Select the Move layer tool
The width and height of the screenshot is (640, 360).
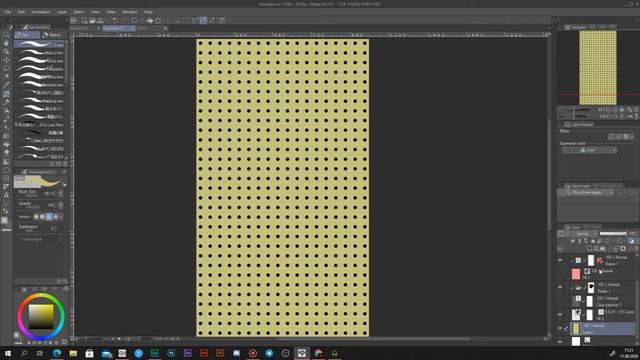coord(6,60)
